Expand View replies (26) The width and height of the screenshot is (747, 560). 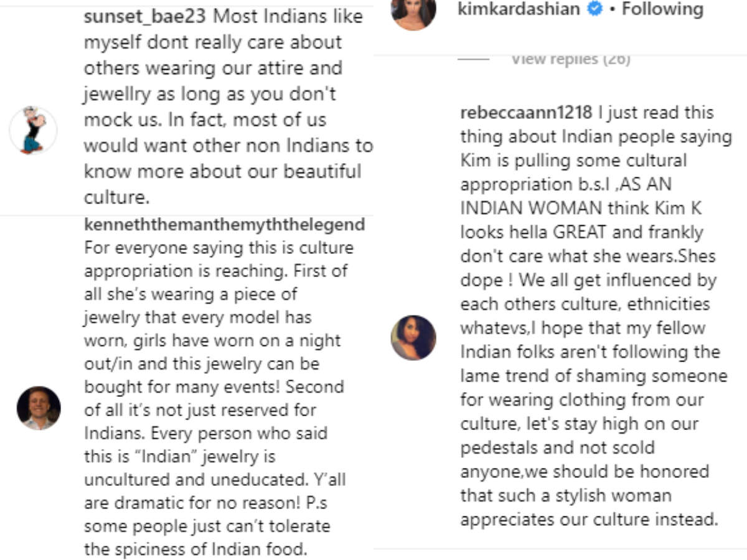tap(571, 59)
